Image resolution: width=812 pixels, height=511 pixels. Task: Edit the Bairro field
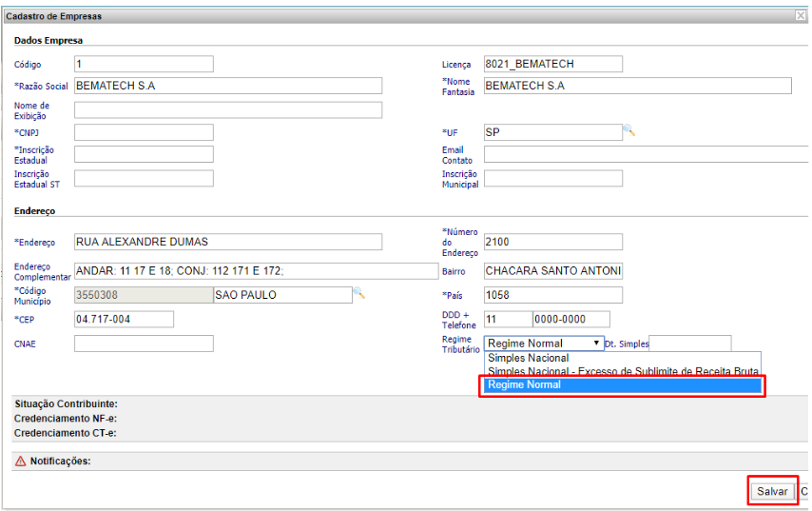[x=553, y=271]
